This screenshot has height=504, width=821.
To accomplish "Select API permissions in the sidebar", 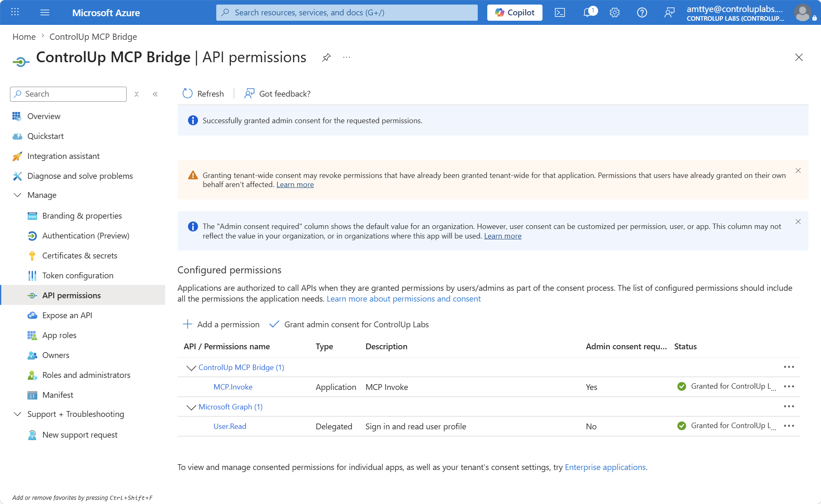I will (x=83, y=295).
